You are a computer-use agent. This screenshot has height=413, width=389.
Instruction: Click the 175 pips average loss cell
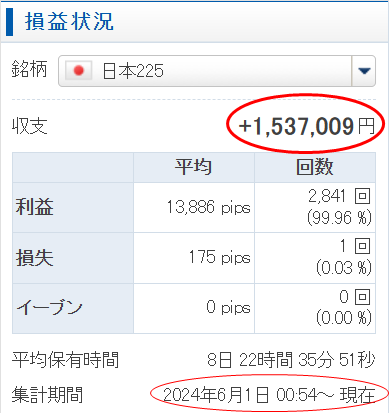[x=194, y=258]
